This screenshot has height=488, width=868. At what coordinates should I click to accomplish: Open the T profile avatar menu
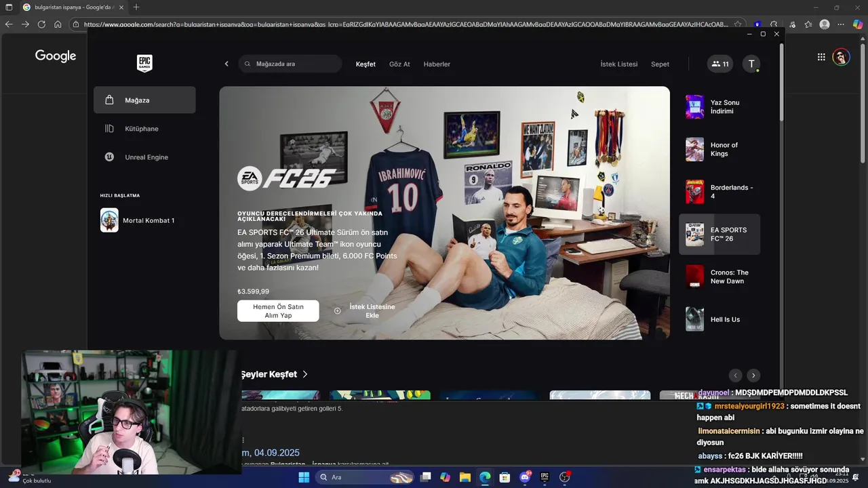pos(751,64)
